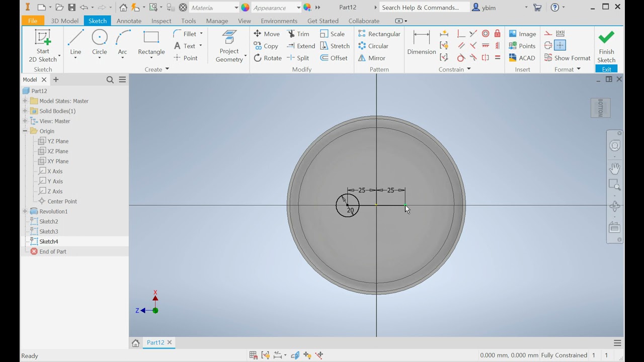Collapse the Origin folder
The height and width of the screenshot is (362, 644).
(x=25, y=131)
